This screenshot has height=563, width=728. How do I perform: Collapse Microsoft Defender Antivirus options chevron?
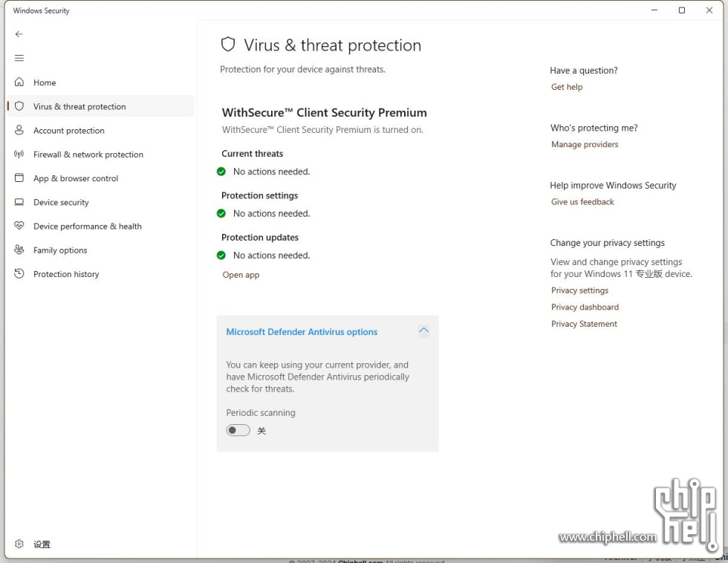(x=423, y=331)
